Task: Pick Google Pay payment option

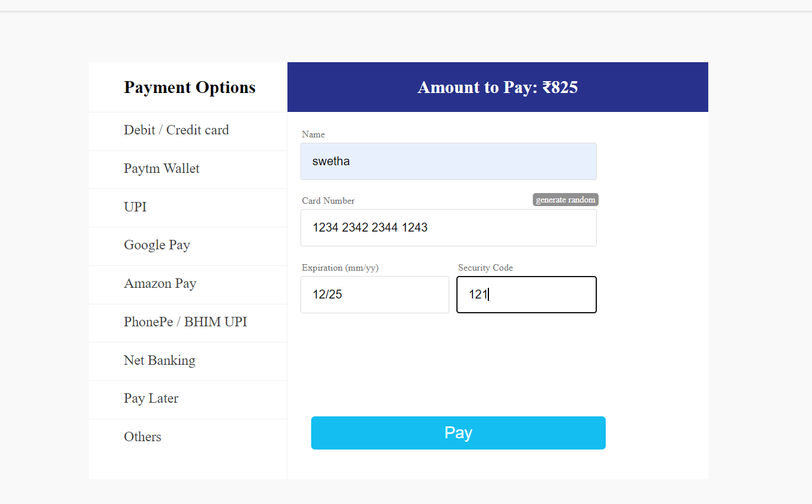Action: [156, 245]
